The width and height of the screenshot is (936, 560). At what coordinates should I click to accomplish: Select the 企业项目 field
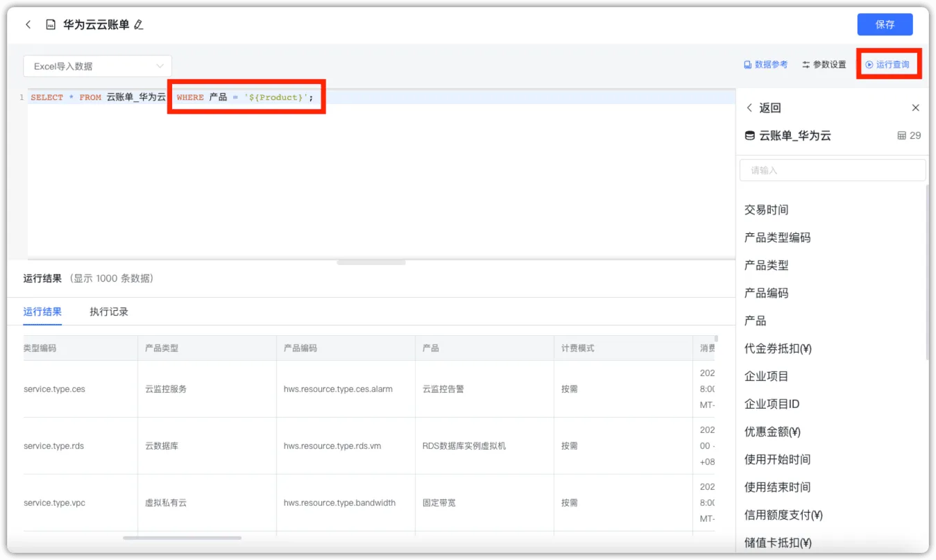pyautogui.click(x=766, y=376)
